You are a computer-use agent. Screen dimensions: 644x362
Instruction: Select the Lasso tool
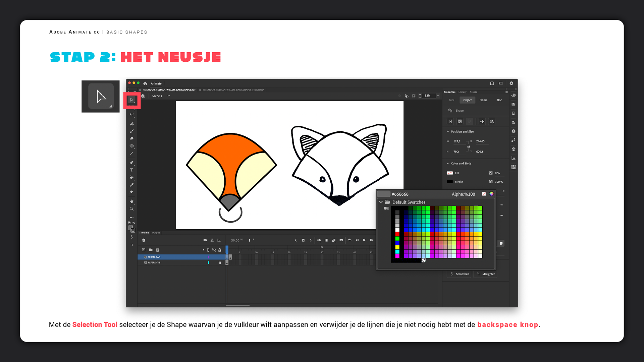pyautogui.click(x=131, y=115)
